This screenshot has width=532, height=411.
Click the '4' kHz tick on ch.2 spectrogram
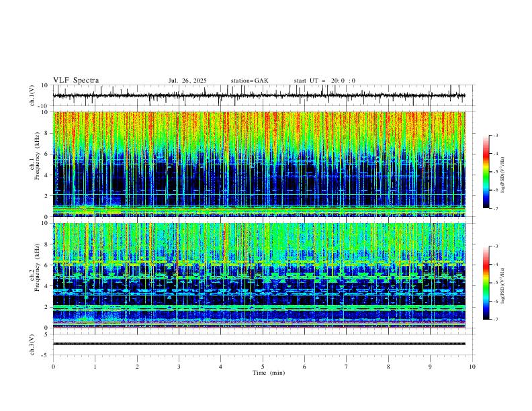tap(47, 286)
